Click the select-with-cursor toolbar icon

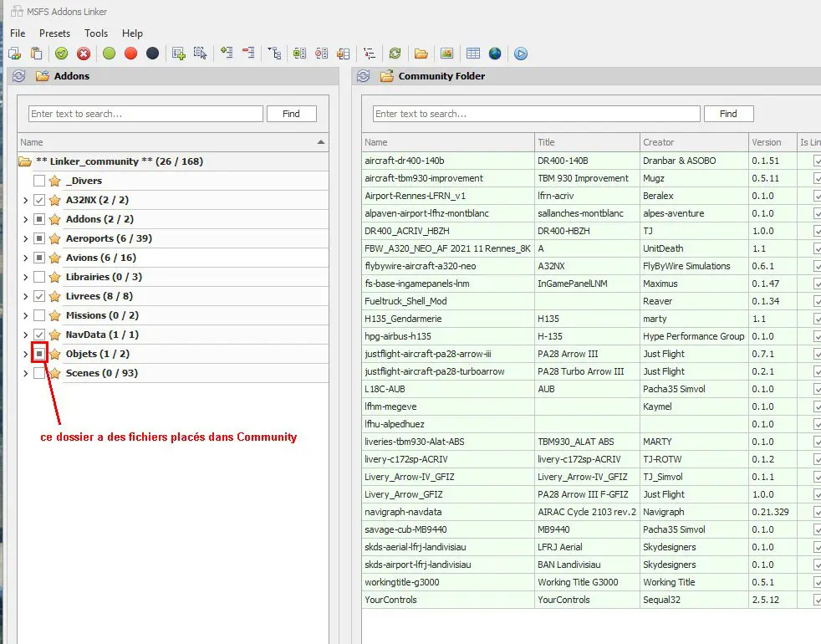(x=200, y=54)
